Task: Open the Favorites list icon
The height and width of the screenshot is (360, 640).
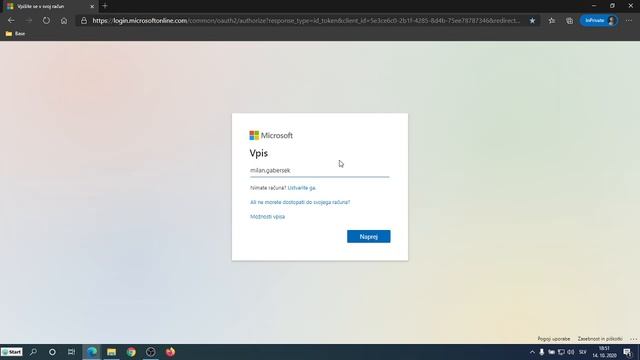Action: (551, 20)
